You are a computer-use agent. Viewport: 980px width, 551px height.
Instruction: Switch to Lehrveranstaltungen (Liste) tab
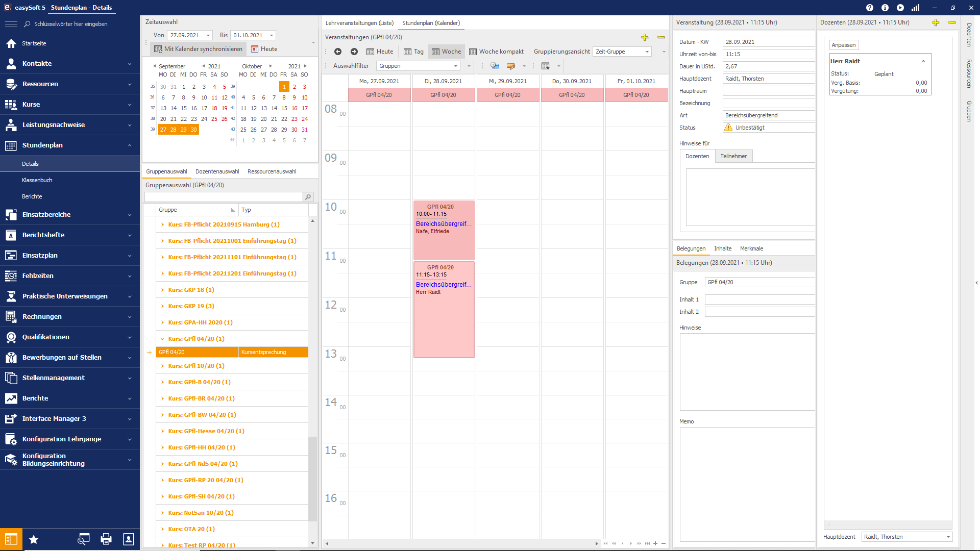tap(359, 23)
